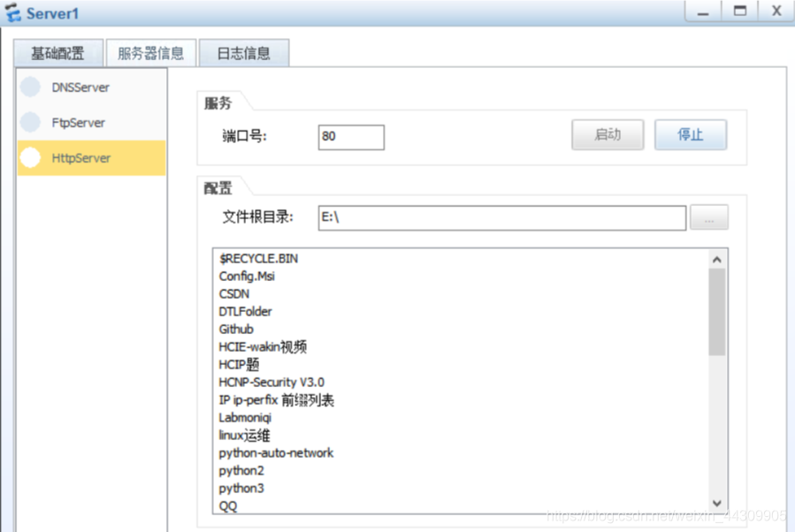The image size is (795, 532).
Task: Click the file list scroll down arrow
Action: [716, 503]
